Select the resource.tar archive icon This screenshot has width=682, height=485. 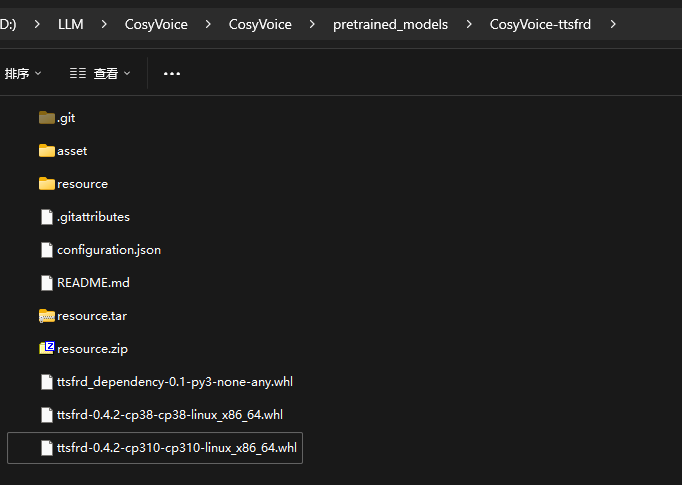click(x=47, y=316)
